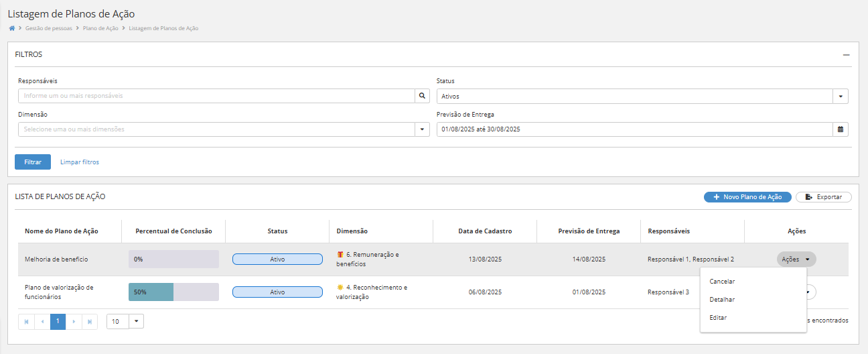Open the page size dropdown showing 10
868x354 pixels.
coord(137,322)
